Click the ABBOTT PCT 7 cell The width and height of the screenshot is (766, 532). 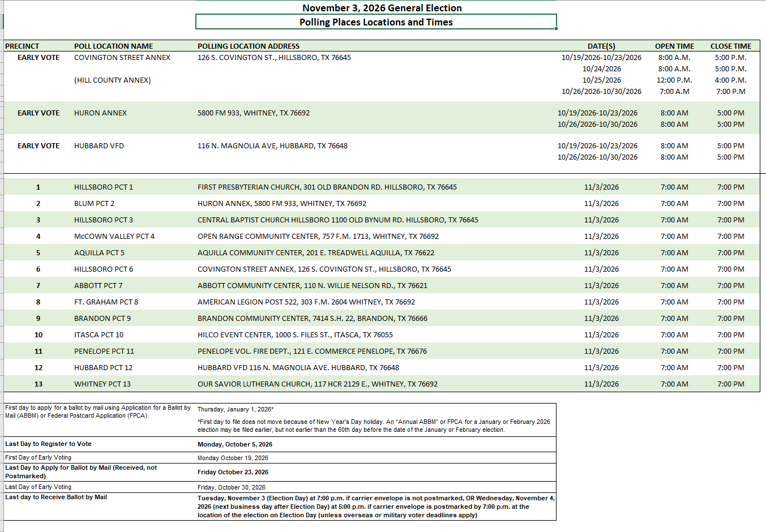(x=98, y=286)
